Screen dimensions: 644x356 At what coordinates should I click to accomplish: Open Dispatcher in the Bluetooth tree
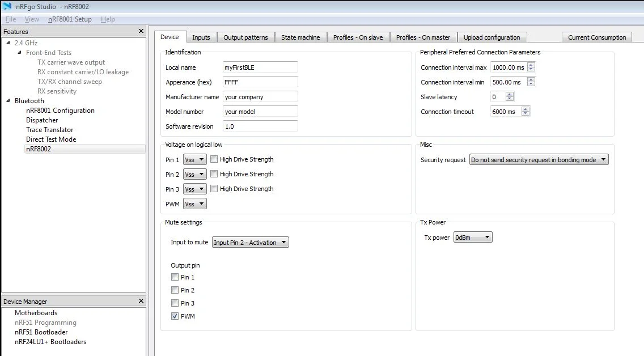[42, 120]
